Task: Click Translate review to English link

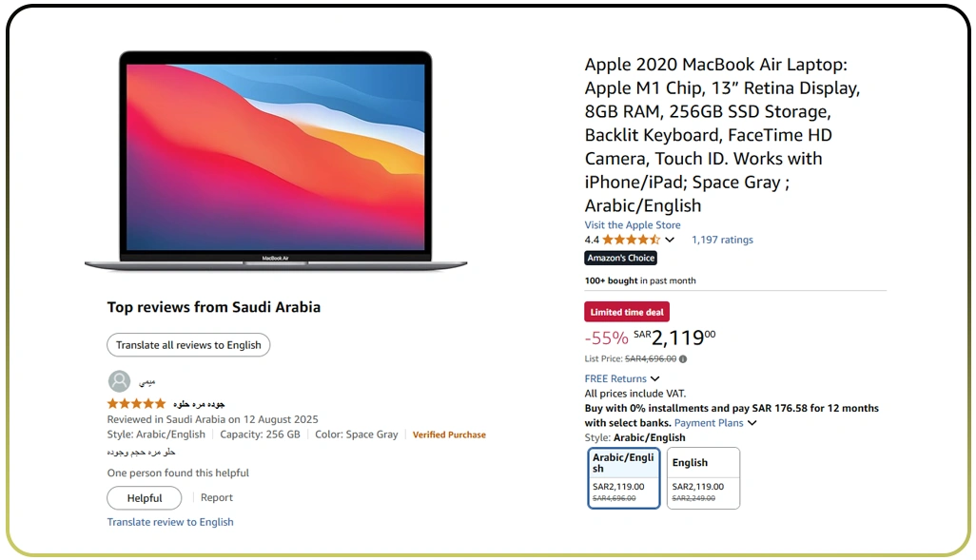Action: pos(170,522)
